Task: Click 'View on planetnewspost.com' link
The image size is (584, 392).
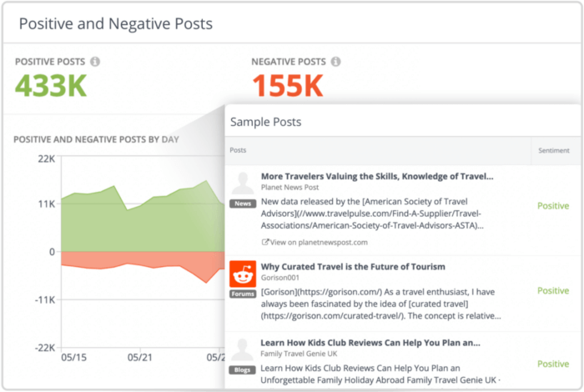Action: click(x=317, y=242)
